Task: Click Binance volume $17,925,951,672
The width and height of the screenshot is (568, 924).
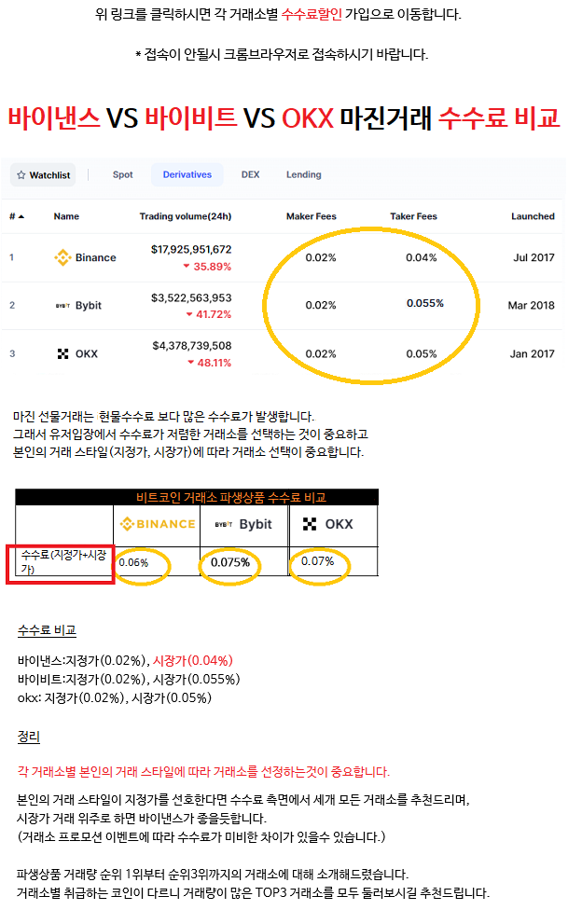Action: [191, 249]
